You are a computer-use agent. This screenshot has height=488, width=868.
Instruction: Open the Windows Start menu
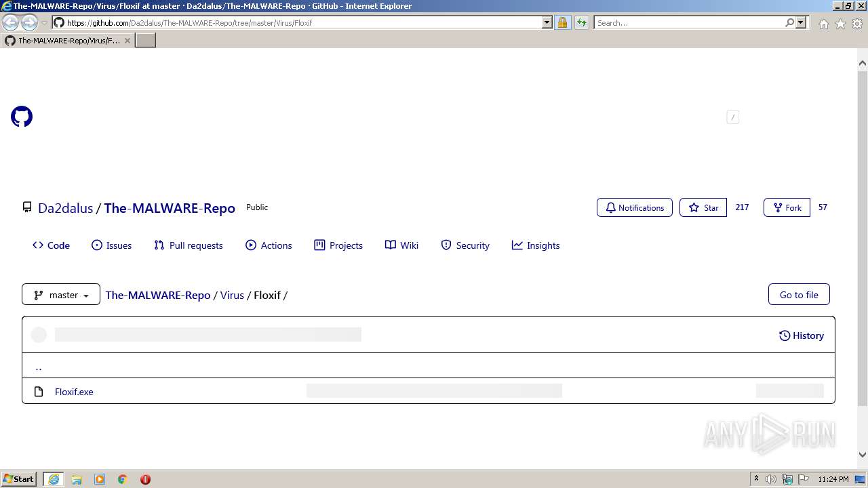[x=19, y=479]
